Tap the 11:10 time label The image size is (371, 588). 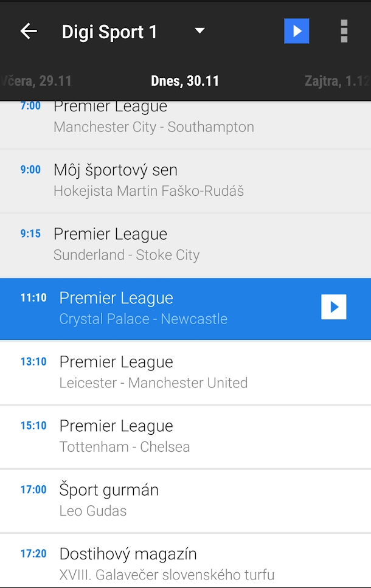[x=33, y=298]
